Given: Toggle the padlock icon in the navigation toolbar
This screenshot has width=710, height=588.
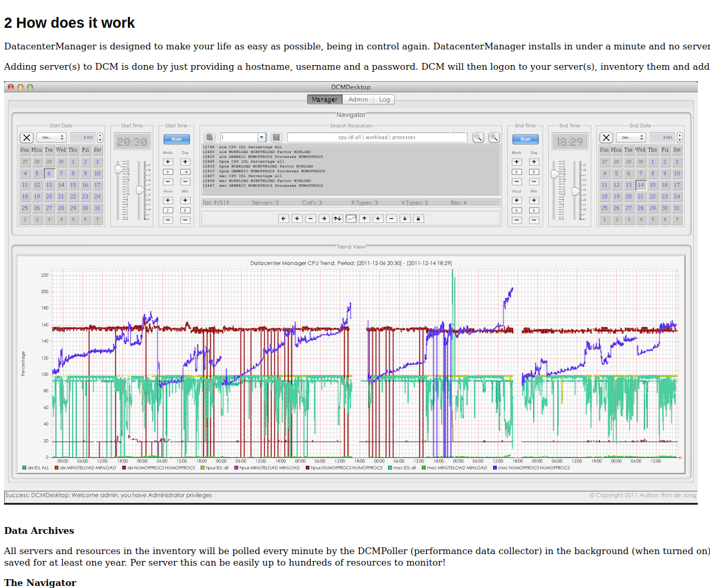Looking at the screenshot, I should (418, 218).
